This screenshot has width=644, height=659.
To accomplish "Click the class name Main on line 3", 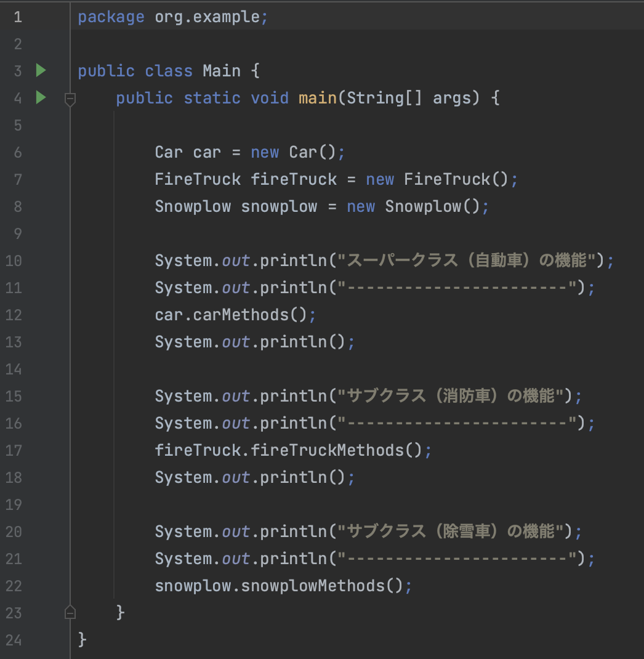I will click(222, 71).
